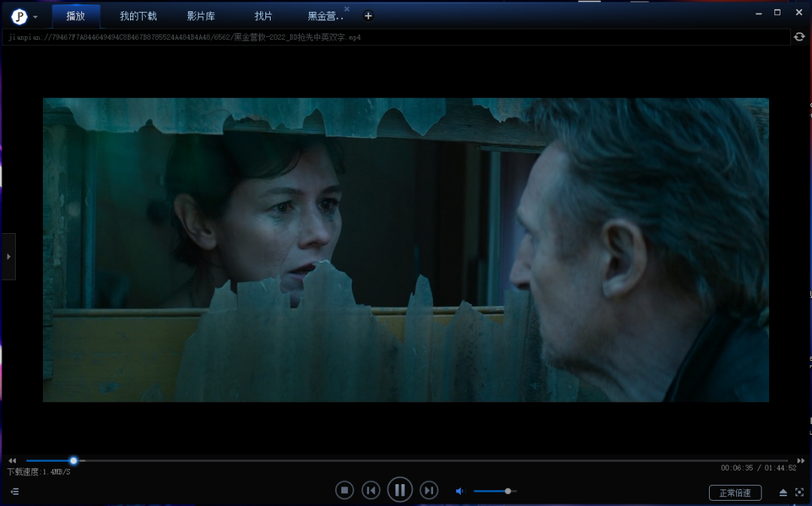Minimize the player window

click(x=759, y=13)
